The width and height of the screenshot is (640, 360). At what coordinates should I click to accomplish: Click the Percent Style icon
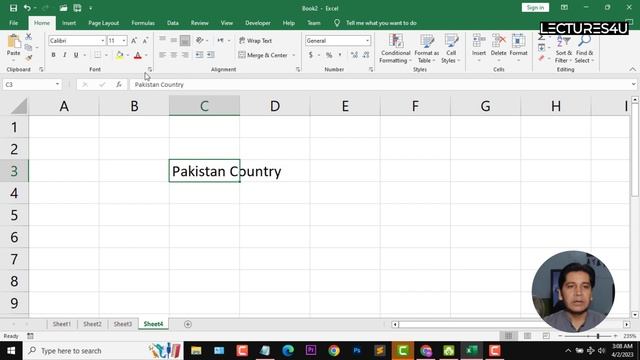329,55
